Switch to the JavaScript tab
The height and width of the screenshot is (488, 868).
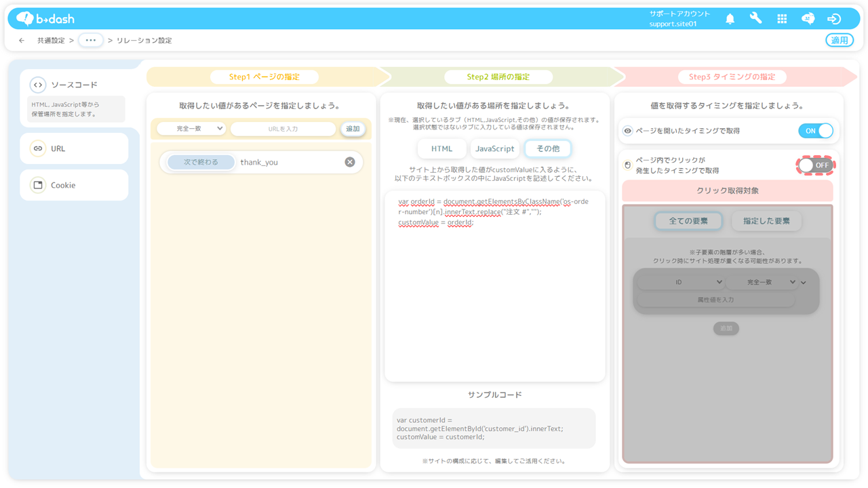(495, 148)
